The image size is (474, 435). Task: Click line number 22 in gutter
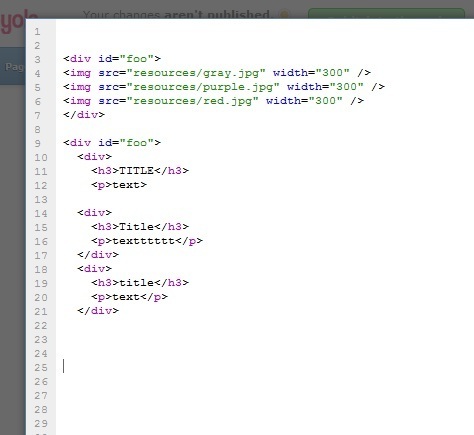pyautogui.click(x=41, y=326)
